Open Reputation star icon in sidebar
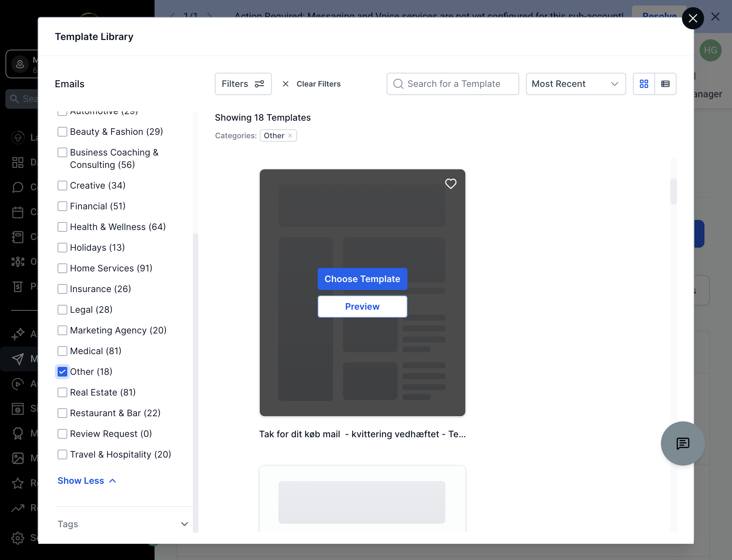The height and width of the screenshot is (560, 732). [x=18, y=483]
